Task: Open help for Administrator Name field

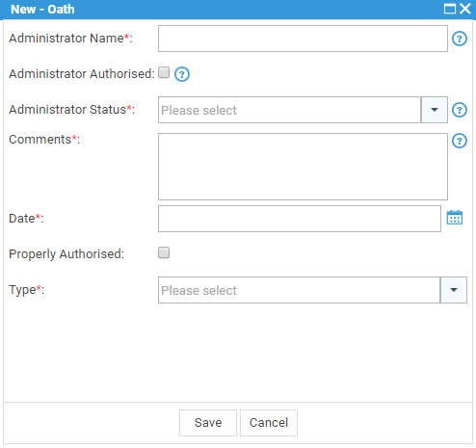Action: click(460, 39)
